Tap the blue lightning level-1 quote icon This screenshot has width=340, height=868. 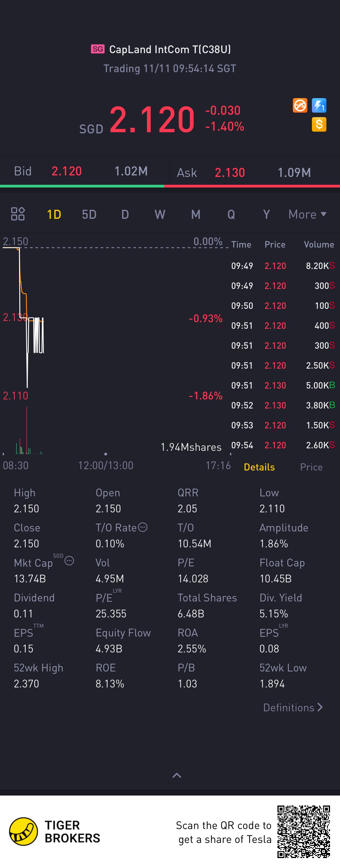tap(319, 105)
